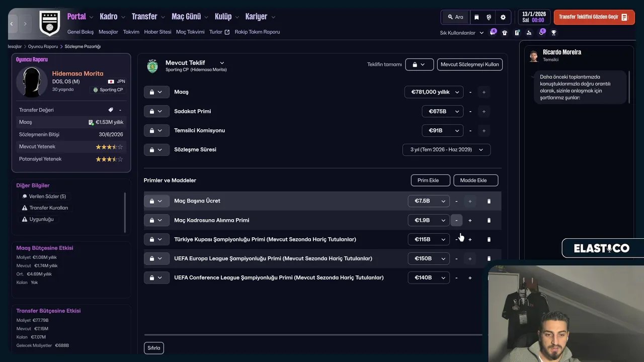Expand the Sık Kullanılanlar list
The width and height of the screenshot is (644, 362).
click(461, 33)
